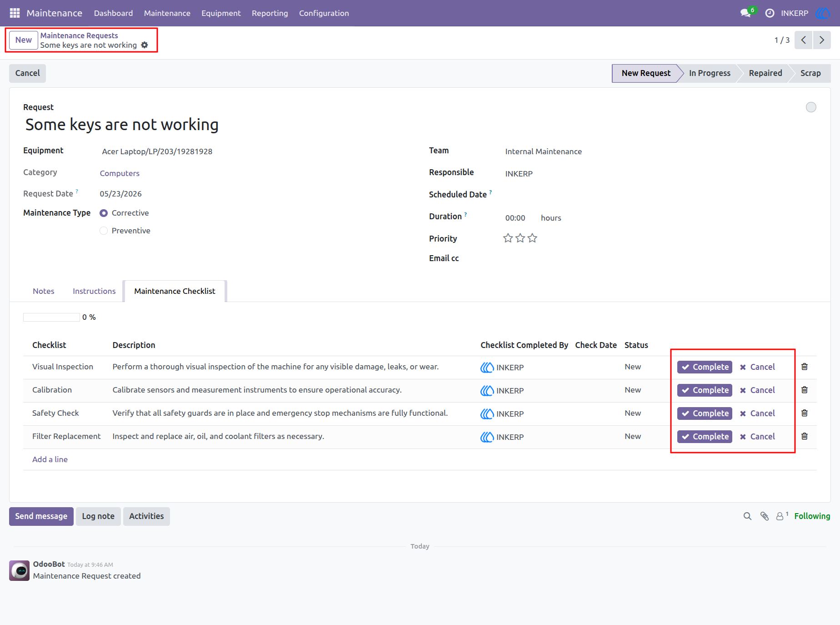
Task: Mark Filter Replacement as Complete
Action: (x=705, y=437)
